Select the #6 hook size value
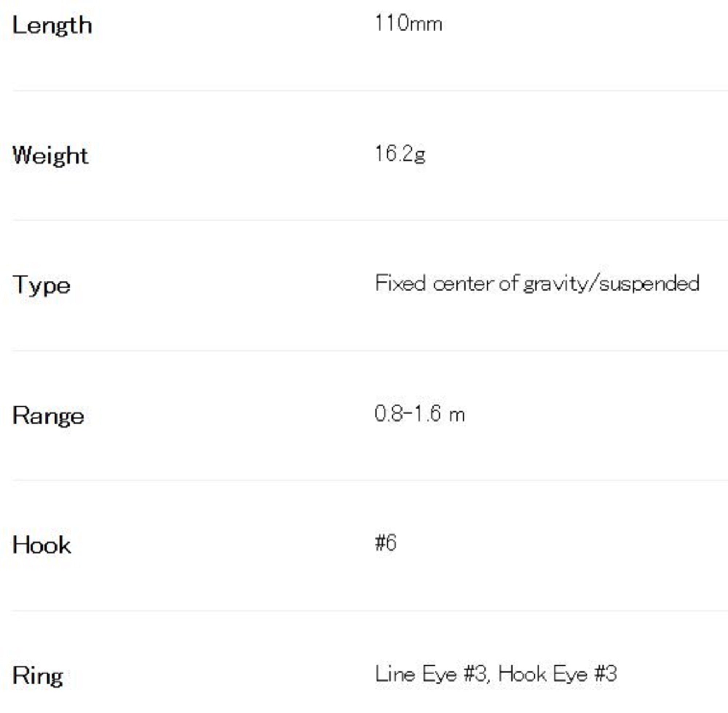The width and height of the screenshot is (728, 713). [385, 543]
